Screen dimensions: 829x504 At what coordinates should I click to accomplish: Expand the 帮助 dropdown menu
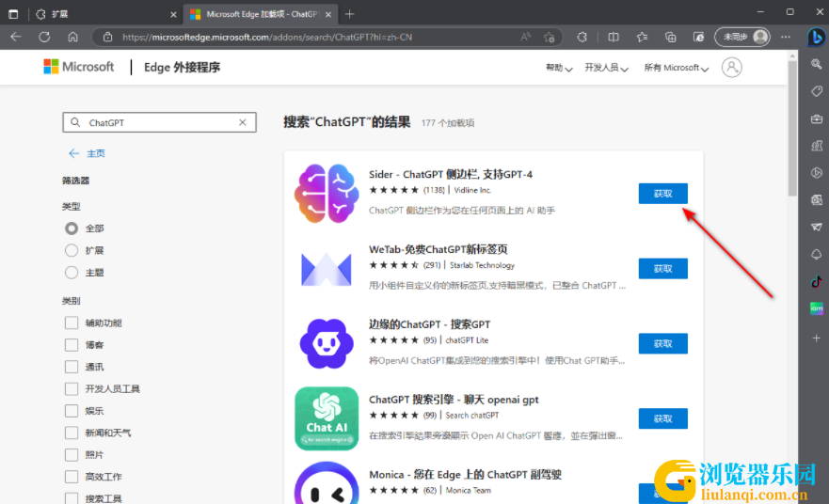click(559, 68)
